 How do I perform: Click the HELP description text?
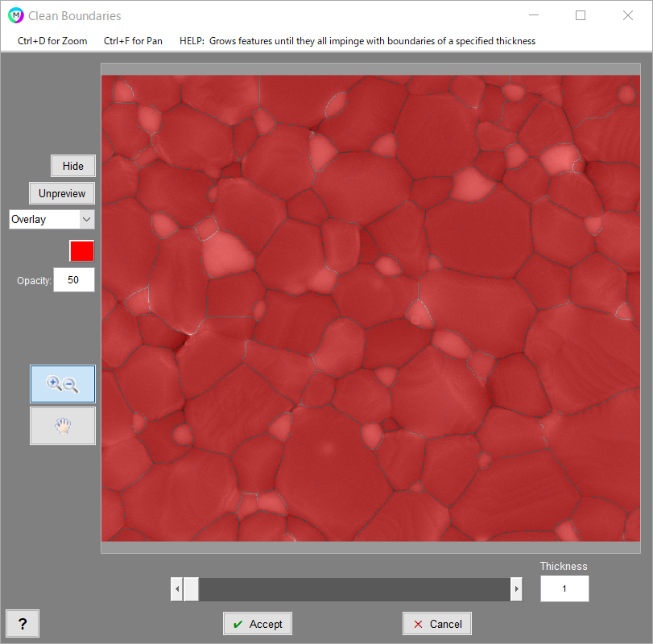[x=357, y=41]
